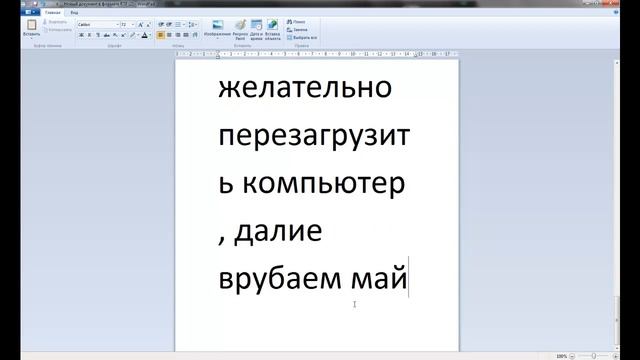The image size is (640, 360).
Task: Toggle superscript formatting
Action: pyautogui.click(x=123, y=35)
